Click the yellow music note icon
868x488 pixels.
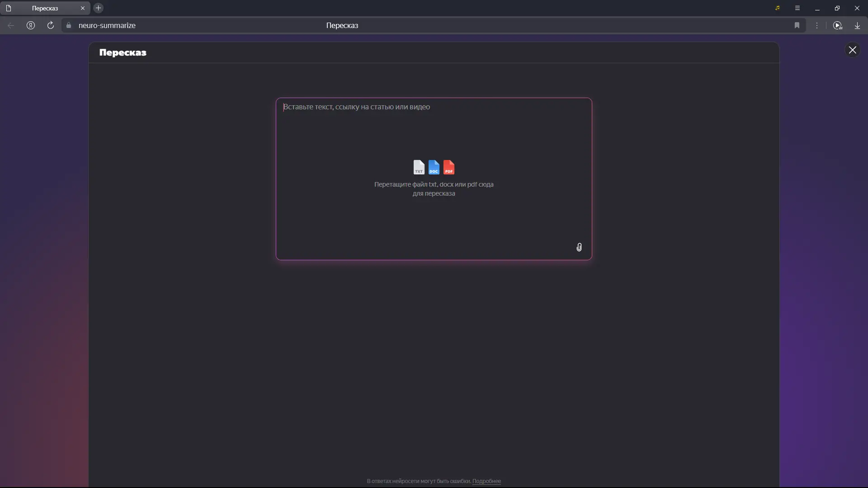[x=778, y=8]
